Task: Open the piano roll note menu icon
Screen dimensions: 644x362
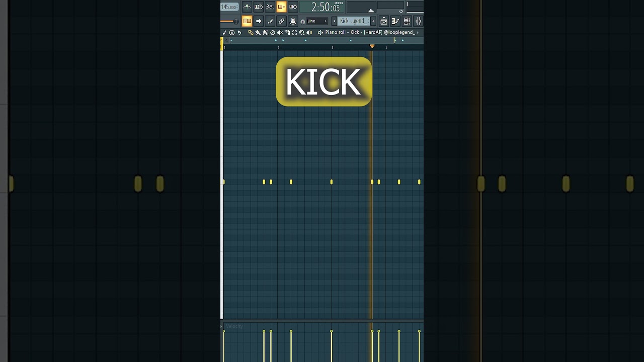Action: (224, 33)
